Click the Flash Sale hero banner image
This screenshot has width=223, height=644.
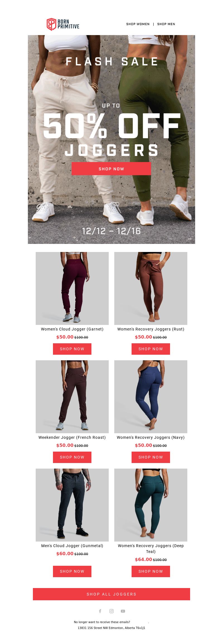coord(111,139)
